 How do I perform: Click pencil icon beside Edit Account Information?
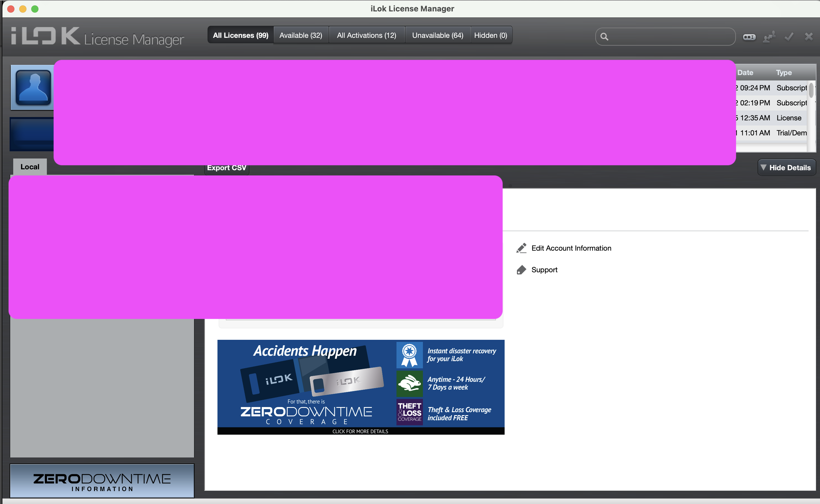point(521,248)
